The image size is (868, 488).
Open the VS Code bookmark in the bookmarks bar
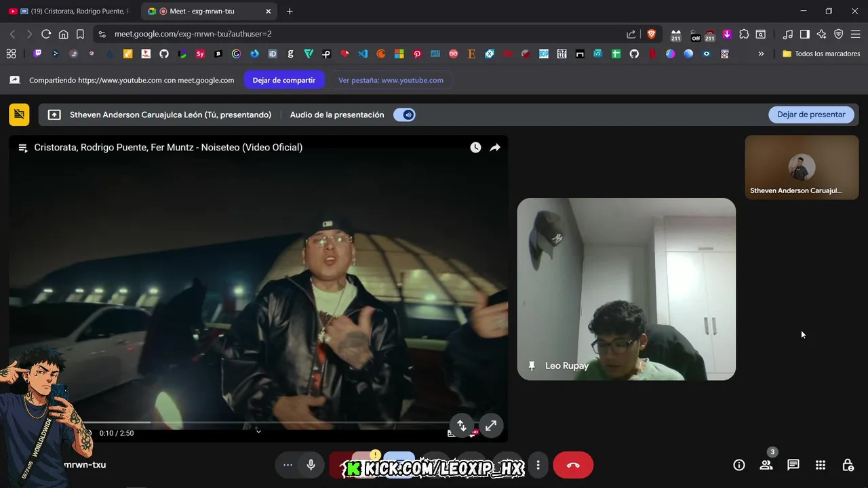[363, 54]
